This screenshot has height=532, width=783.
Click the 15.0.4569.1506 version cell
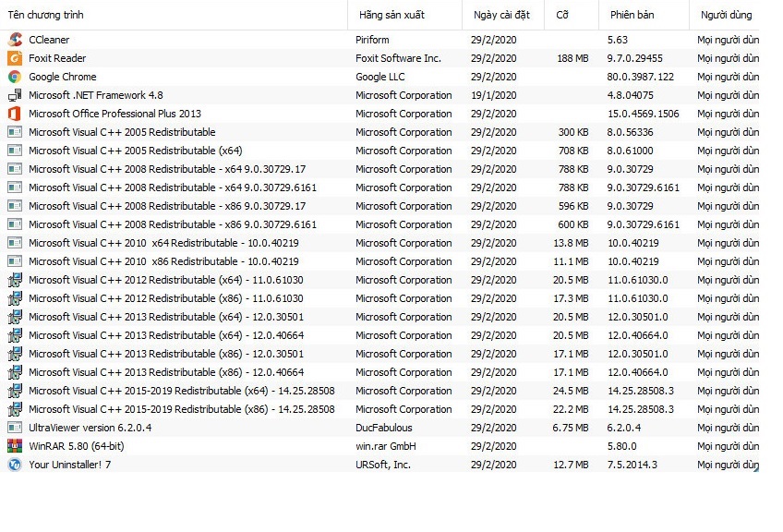pyautogui.click(x=644, y=114)
